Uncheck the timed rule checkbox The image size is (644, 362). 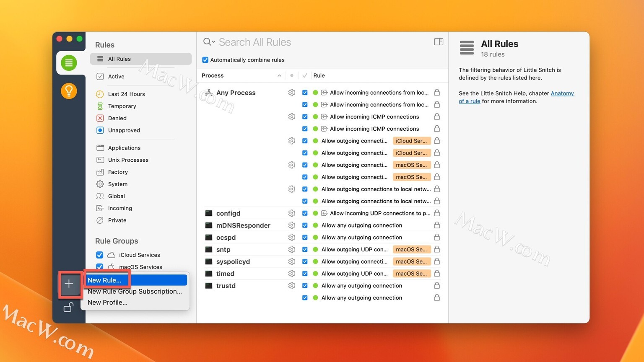[305, 274]
